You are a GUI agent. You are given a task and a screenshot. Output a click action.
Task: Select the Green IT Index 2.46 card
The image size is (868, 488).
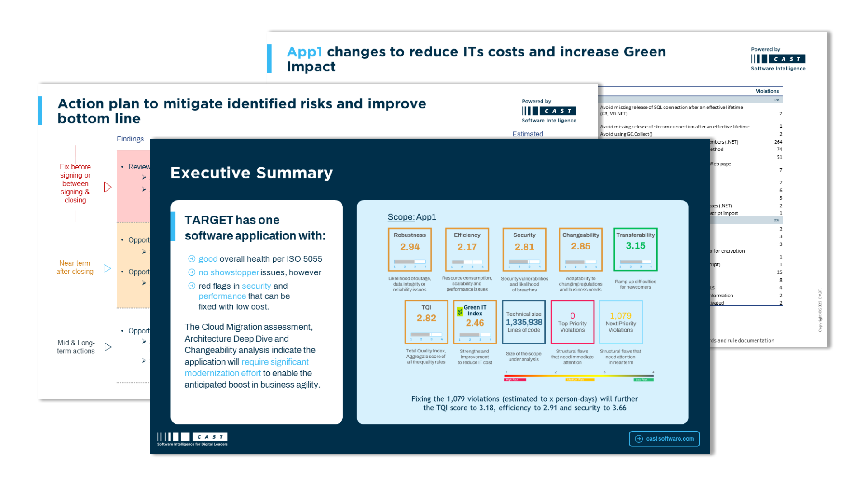475,322
